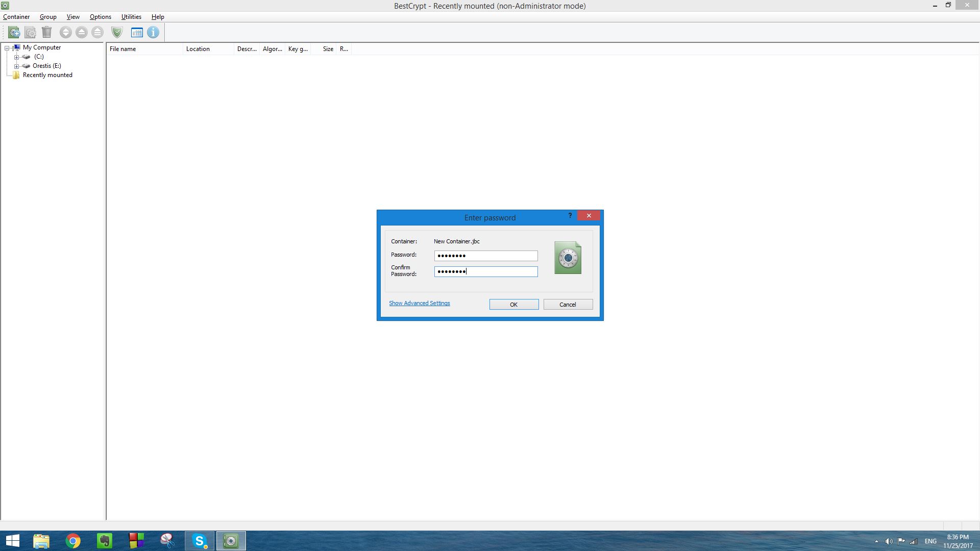
Task: Switch to Skype in the taskbar
Action: click(x=200, y=541)
